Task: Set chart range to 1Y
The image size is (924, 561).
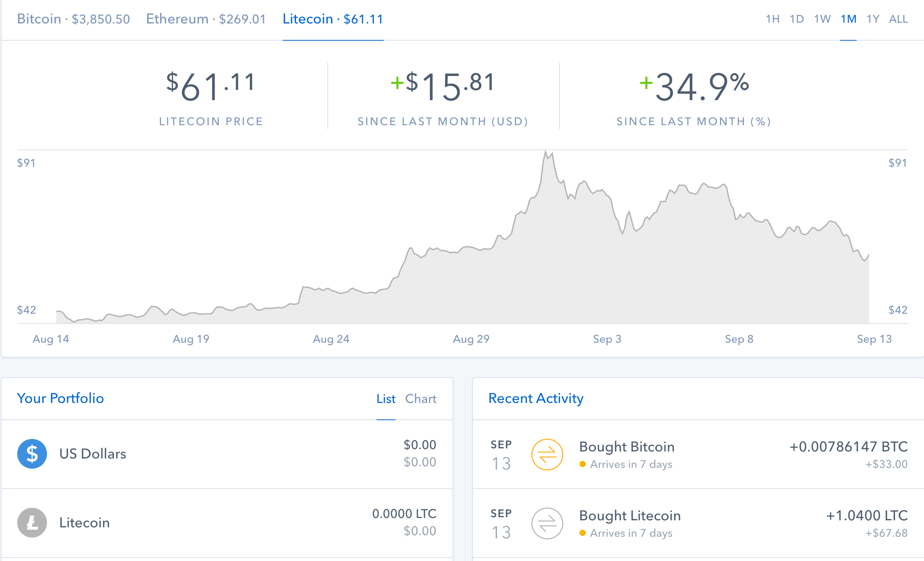Action: 873,19
